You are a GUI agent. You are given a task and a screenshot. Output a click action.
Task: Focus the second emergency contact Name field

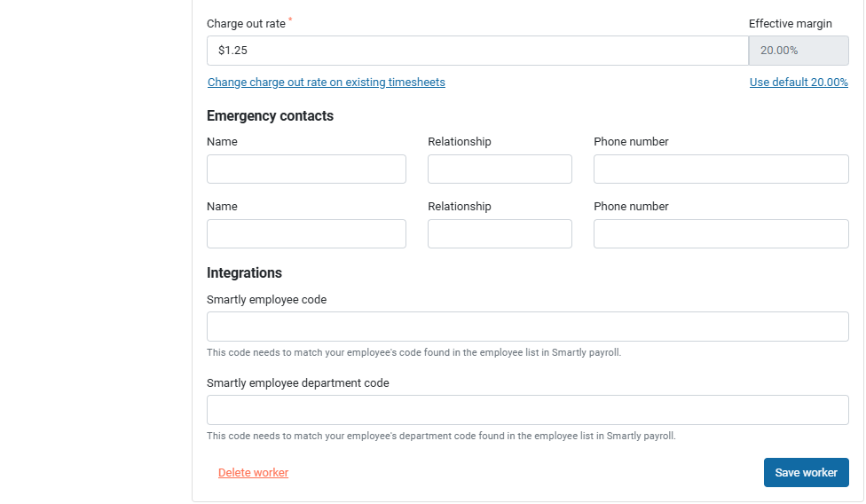(x=306, y=234)
